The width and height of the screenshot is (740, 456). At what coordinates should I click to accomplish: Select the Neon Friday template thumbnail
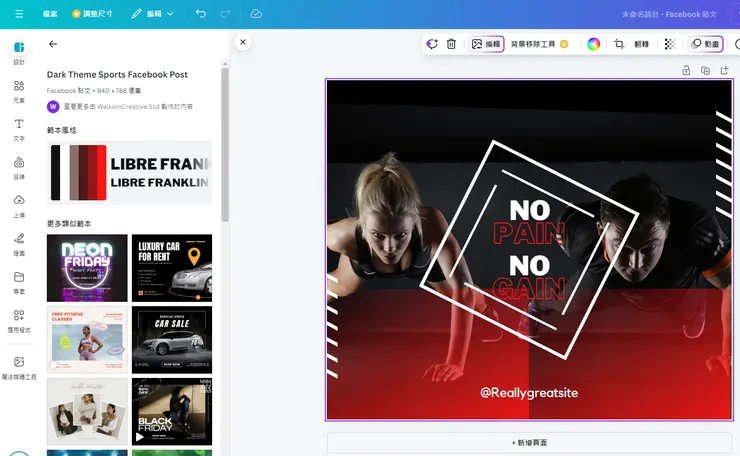tap(87, 268)
